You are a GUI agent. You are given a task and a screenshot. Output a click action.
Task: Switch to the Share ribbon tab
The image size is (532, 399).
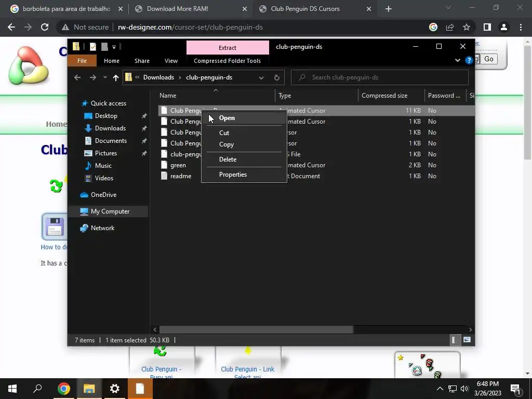tap(142, 61)
